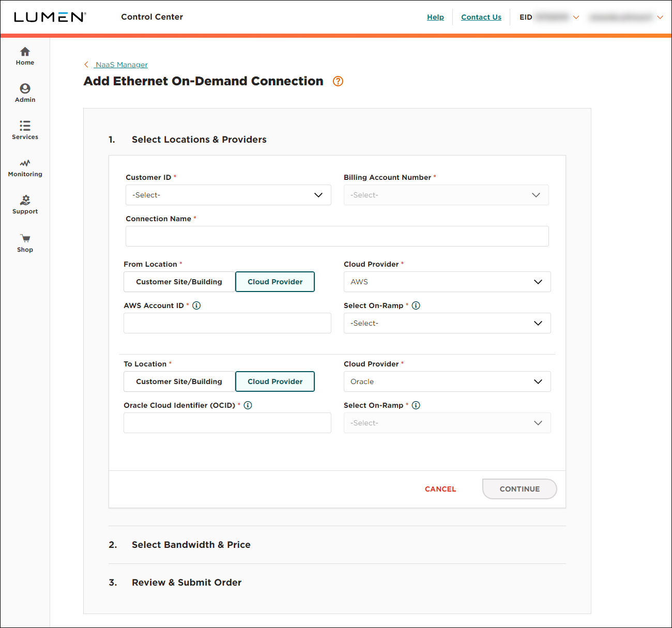The image size is (672, 628).
Task: Open the To Location Select On-Ramp dropdown
Action: tap(447, 423)
